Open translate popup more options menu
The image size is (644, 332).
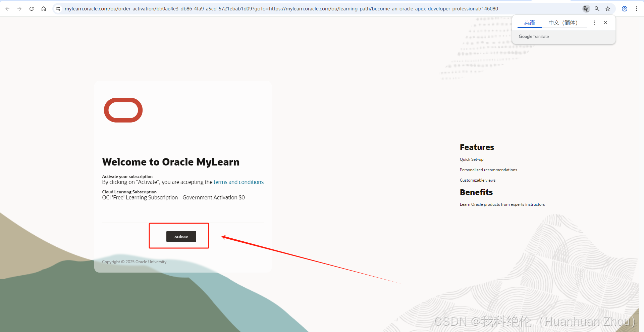pyautogui.click(x=594, y=22)
